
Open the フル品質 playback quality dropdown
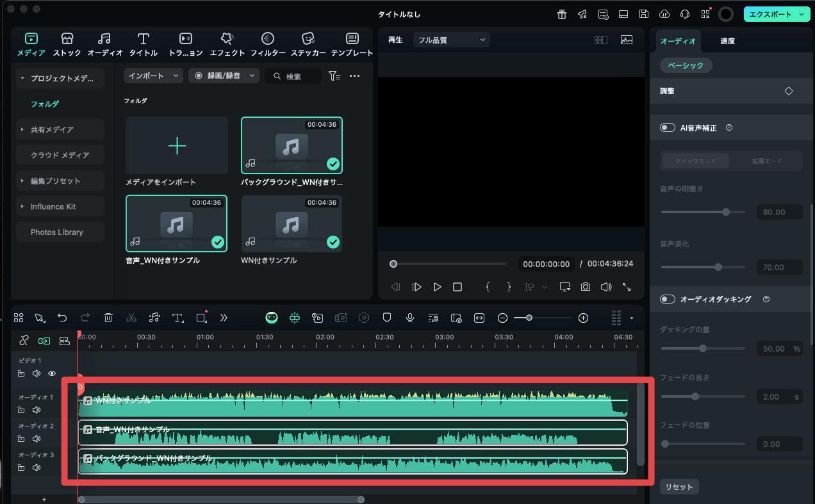coord(451,40)
